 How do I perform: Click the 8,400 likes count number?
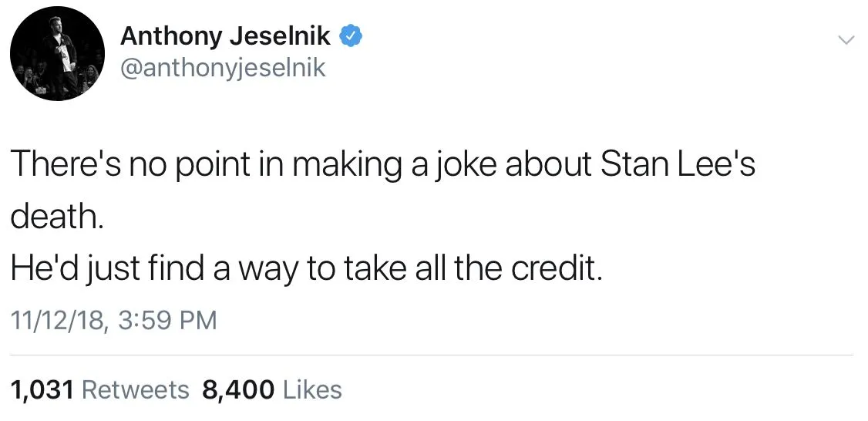tap(238, 389)
